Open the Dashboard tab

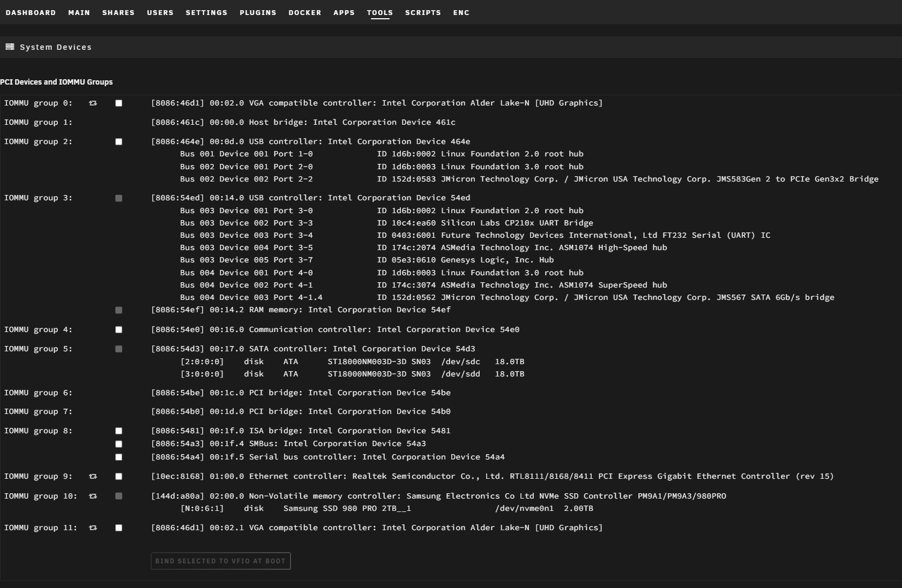31,12
